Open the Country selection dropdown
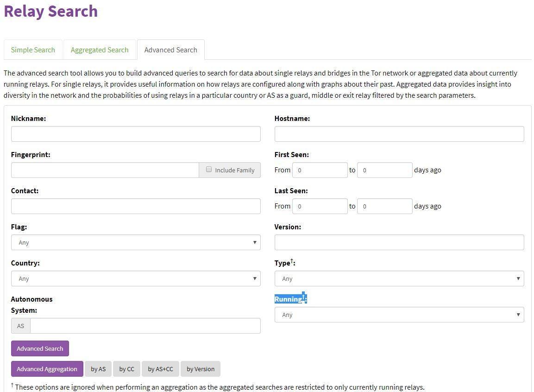 pyautogui.click(x=136, y=278)
